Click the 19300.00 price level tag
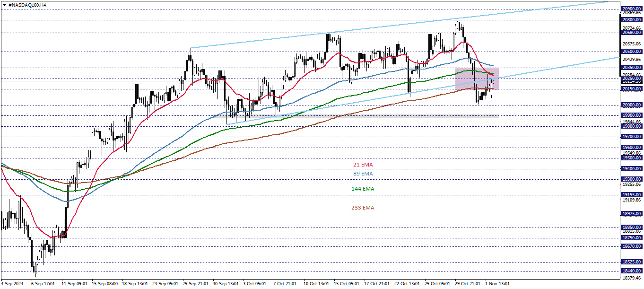 [632, 179]
